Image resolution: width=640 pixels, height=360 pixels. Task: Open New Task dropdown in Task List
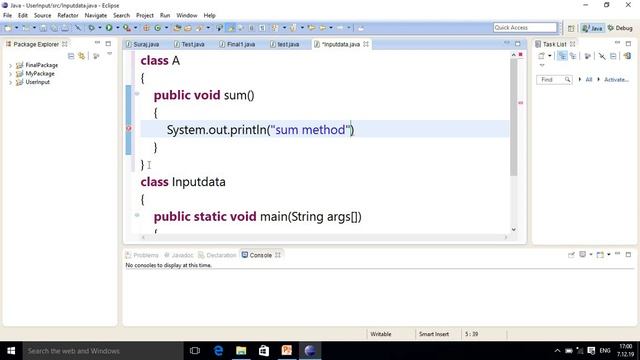(550, 56)
